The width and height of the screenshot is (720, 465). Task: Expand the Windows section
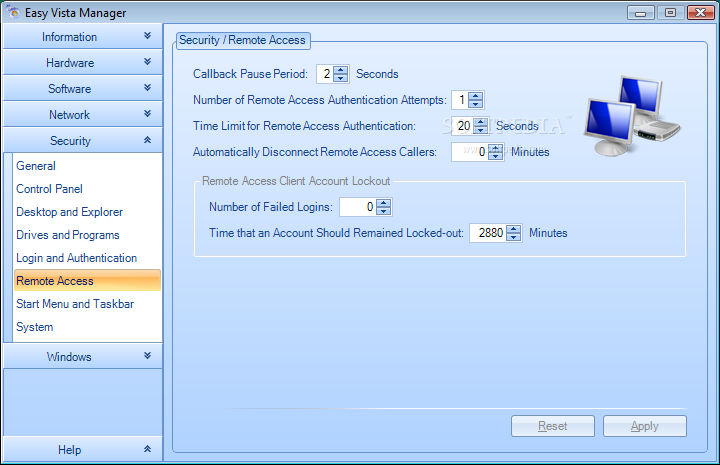[83, 356]
